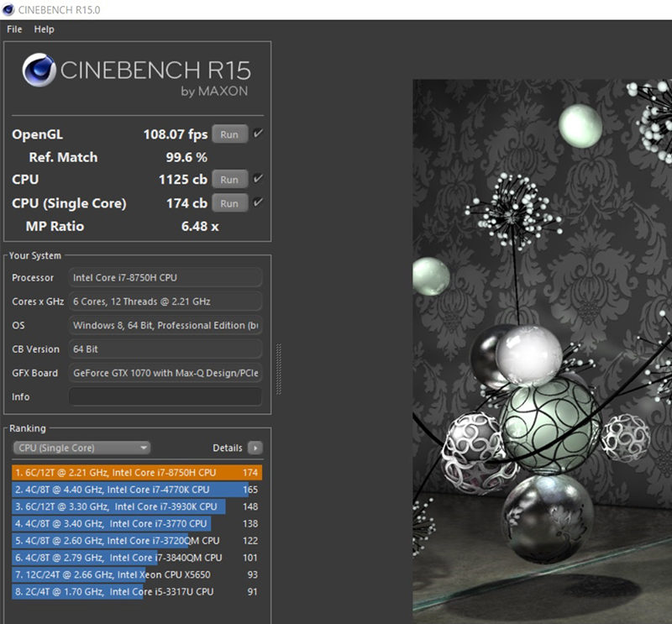Select ranking row 5 Intel Core i7-3720QM
672x624 pixels.
point(137,540)
